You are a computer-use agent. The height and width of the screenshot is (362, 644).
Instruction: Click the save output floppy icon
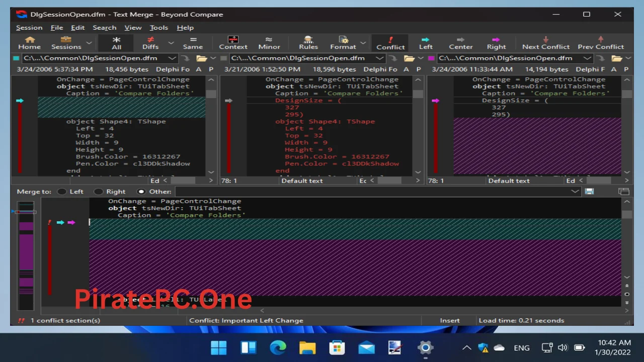click(589, 192)
